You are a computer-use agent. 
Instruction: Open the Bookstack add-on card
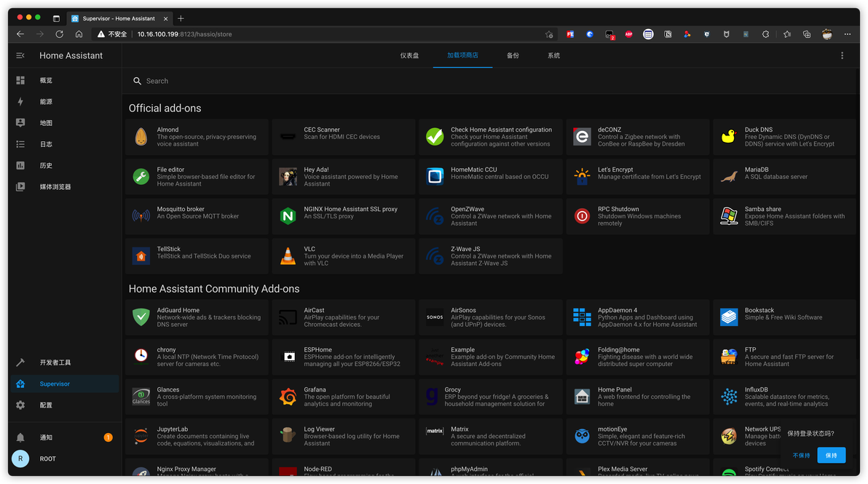coord(784,317)
